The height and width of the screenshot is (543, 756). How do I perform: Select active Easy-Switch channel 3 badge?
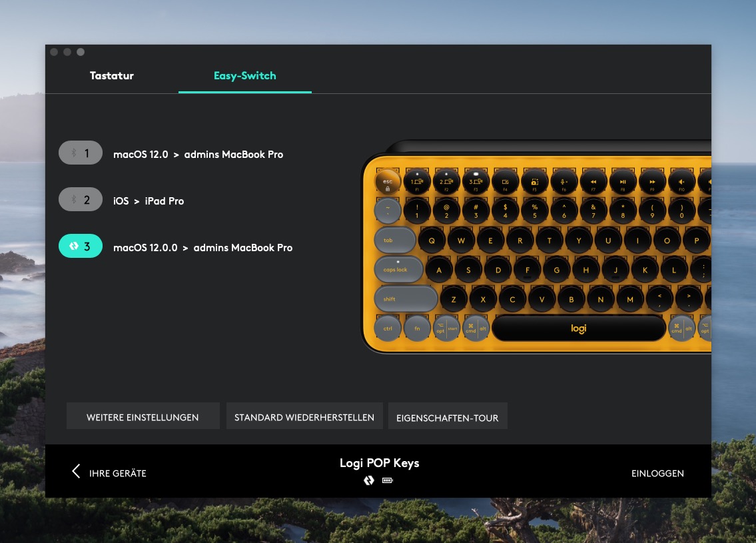tap(81, 246)
